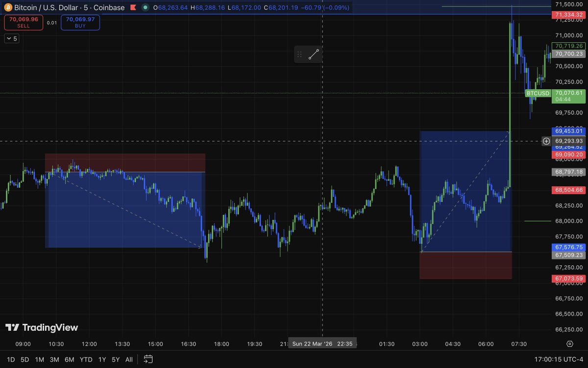The width and height of the screenshot is (588, 368).
Task: Set the range to YTD
Action: pos(86,359)
